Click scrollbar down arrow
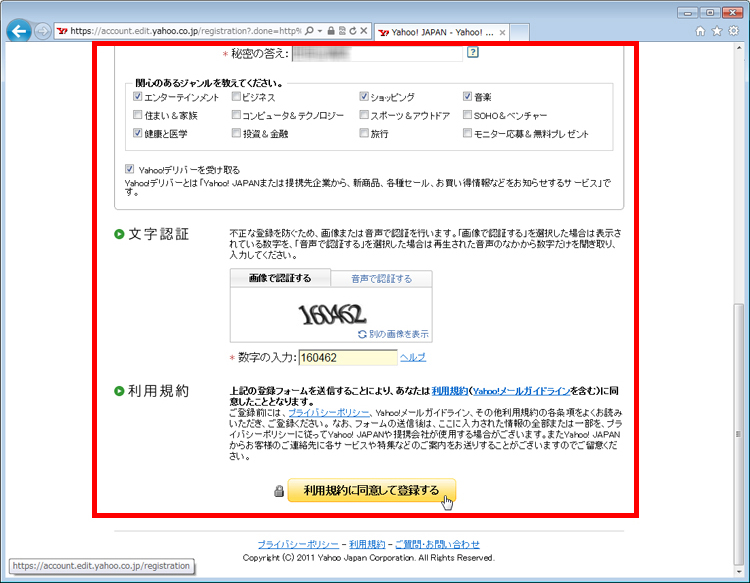750x583 pixels. point(739,572)
